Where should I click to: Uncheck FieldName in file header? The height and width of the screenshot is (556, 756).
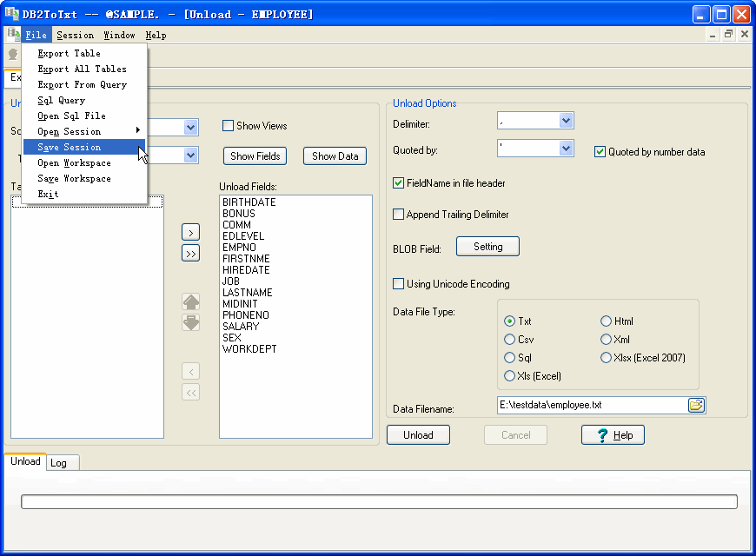398,183
